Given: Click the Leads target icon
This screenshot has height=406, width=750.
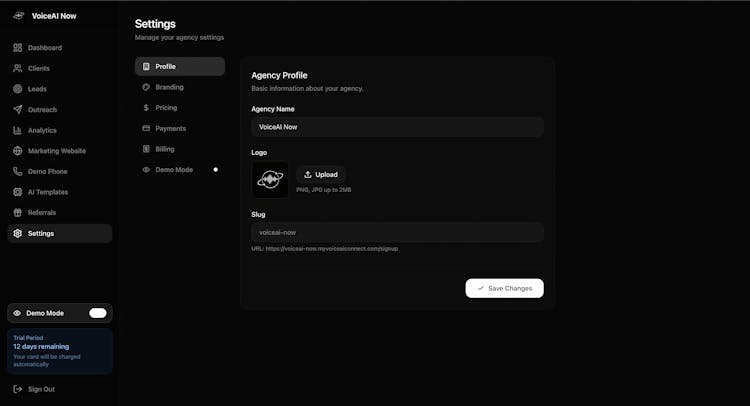Looking at the screenshot, I should click(18, 89).
